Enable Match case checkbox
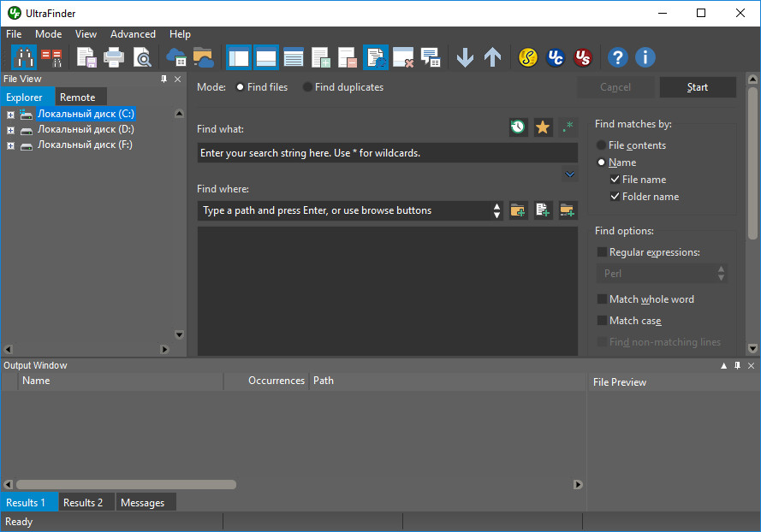This screenshot has width=761, height=532. (x=602, y=320)
